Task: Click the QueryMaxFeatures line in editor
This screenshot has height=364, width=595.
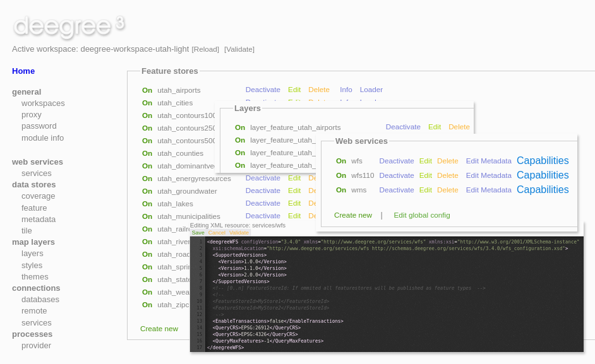Action: (x=268, y=341)
